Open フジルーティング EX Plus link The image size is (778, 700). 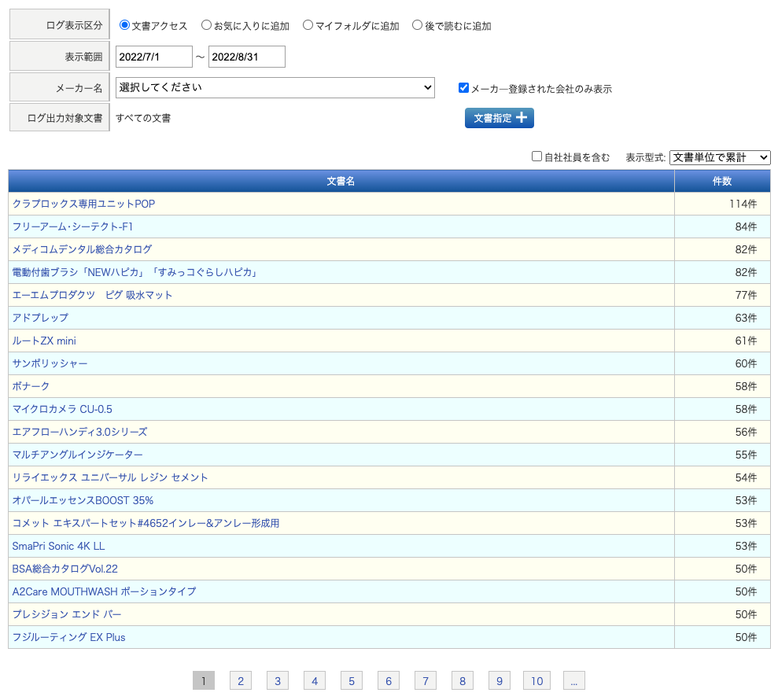68,638
